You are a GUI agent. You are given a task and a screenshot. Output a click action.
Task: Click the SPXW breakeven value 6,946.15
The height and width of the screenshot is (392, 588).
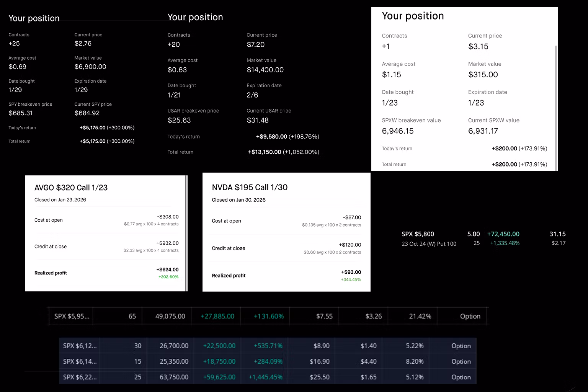pyautogui.click(x=398, y=131)
